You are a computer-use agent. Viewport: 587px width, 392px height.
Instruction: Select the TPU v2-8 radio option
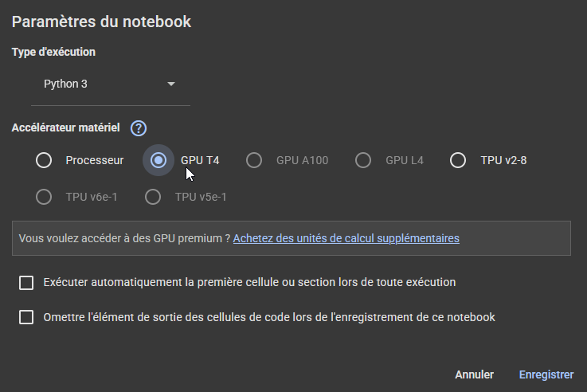[x=458, y=160]
